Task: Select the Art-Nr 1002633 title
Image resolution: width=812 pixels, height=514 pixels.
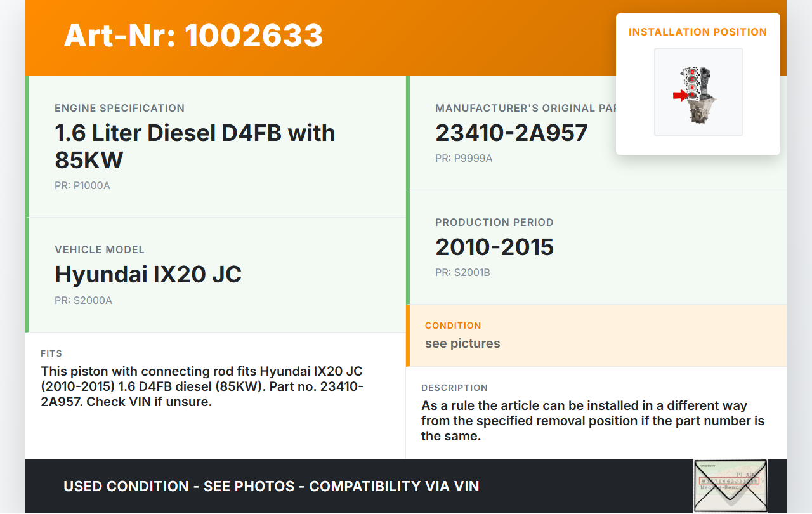Action: tap(193, 36)
